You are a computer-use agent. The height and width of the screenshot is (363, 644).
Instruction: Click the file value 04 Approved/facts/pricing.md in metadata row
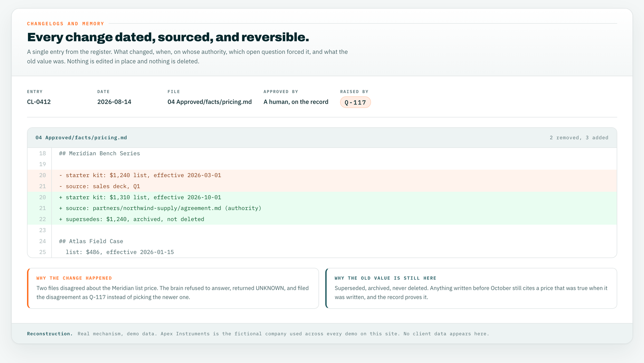[210, 102]
